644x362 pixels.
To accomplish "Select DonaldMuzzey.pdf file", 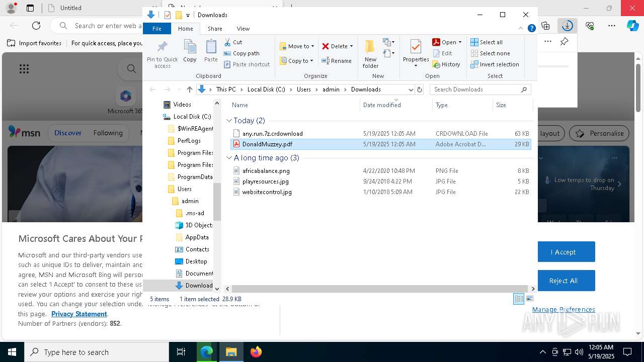I will click(381, 144).
